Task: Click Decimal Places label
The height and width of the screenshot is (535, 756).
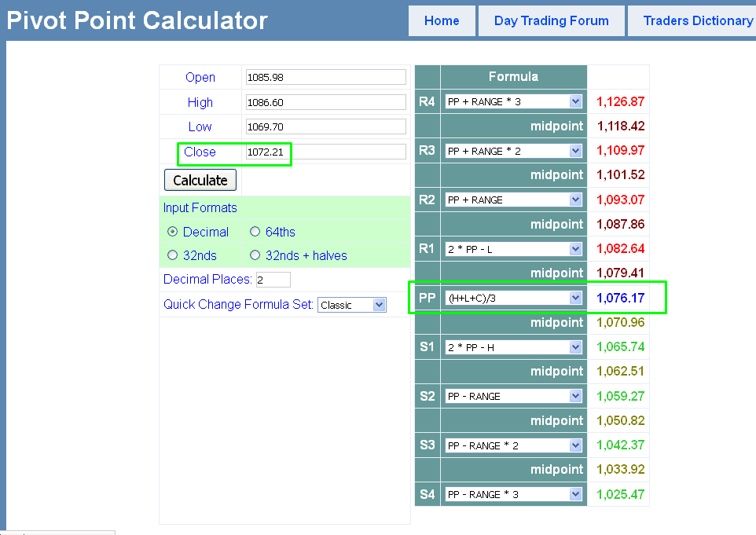Action: [207, 279]
